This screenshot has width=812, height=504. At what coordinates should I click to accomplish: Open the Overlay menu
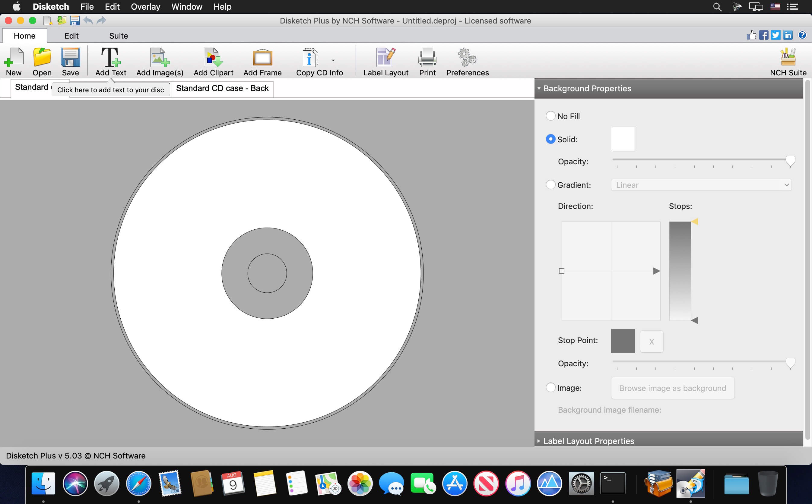[x=145, y=7]
